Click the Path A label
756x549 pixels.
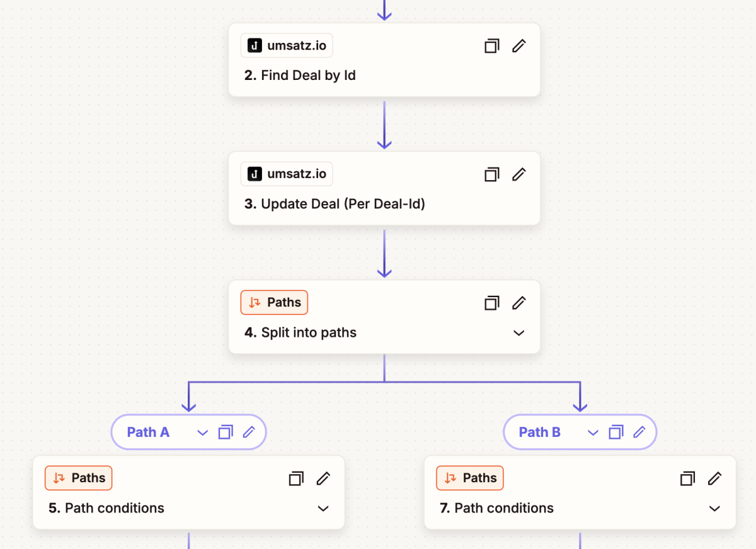(x=147, y=432)
